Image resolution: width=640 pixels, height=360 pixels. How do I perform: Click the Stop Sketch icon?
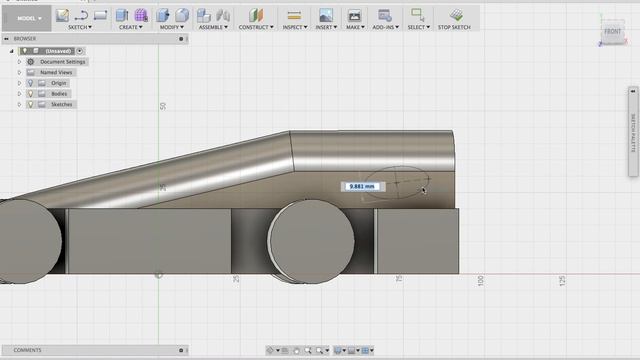tap(456, 16)
